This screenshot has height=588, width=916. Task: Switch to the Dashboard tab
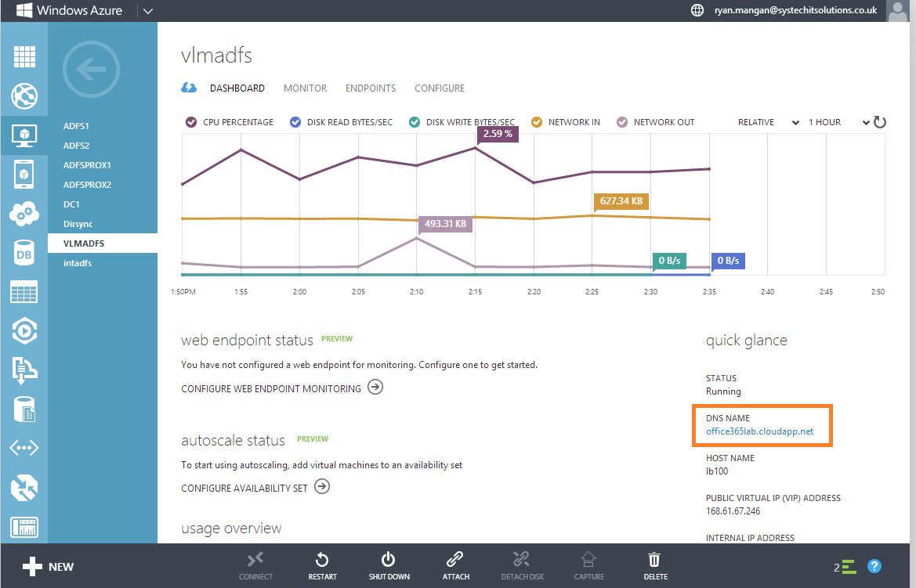(x=237, y=88)
